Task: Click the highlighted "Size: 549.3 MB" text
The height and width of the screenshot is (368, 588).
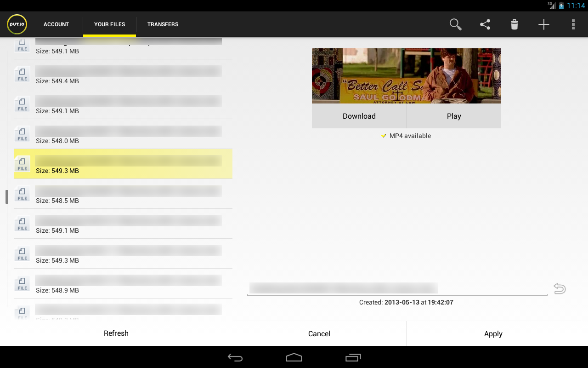Action: (57, 171)
